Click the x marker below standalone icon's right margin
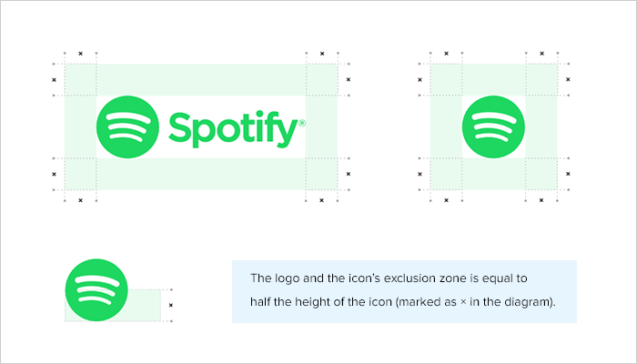 pyautogui.click(x=541, y=200)
